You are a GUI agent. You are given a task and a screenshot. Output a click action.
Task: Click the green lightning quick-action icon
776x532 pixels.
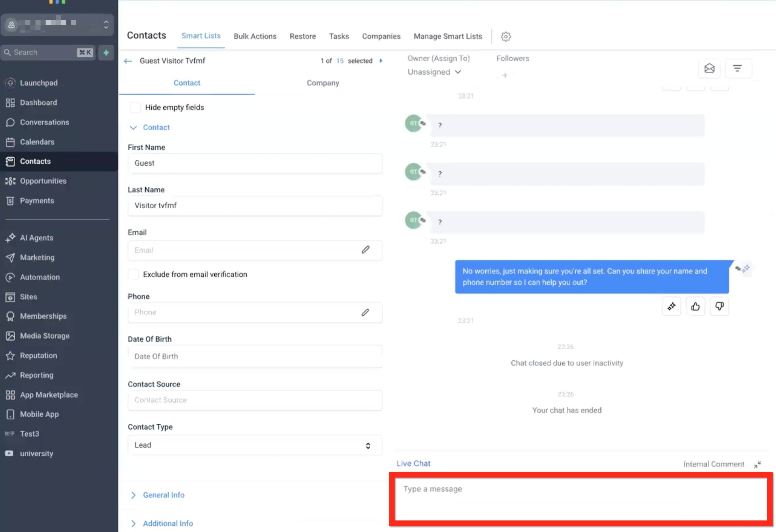click(x=106, y=53)
